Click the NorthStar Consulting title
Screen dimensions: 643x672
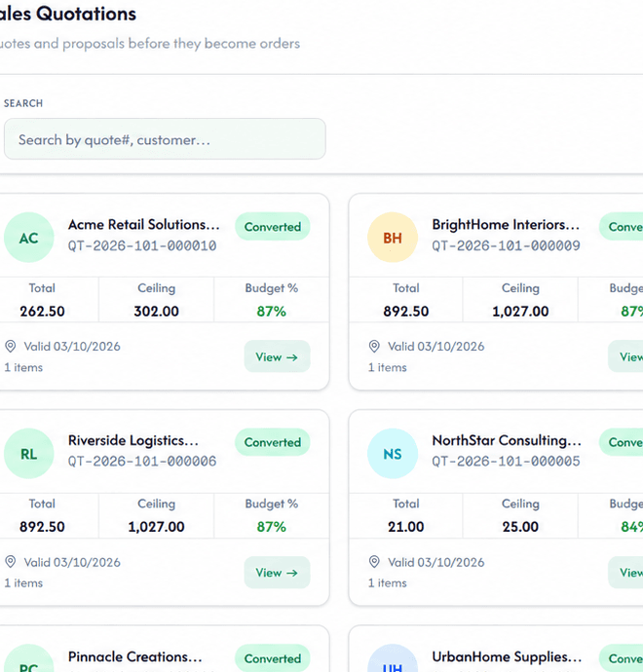(x=507, y=440)
